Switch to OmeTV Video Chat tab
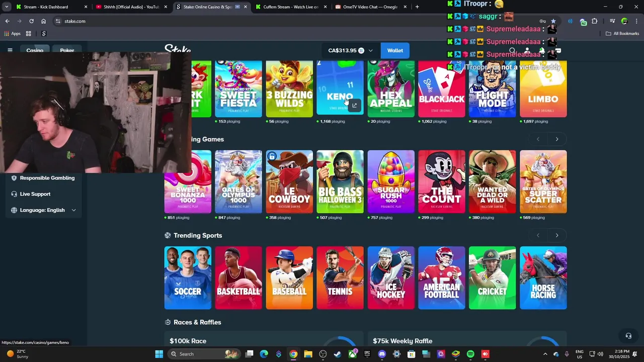This screenshot has width=644, height=362. pos(370,7)
